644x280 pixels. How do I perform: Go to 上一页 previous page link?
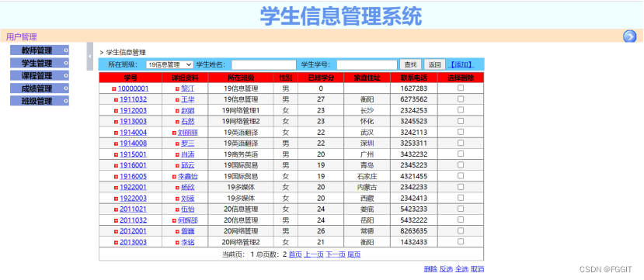pyautogui.click(x=314, y=254)
